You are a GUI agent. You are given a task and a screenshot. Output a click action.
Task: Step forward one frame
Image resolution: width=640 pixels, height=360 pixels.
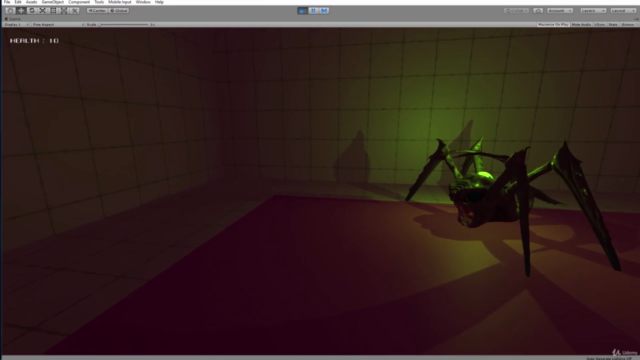point(324,11)
